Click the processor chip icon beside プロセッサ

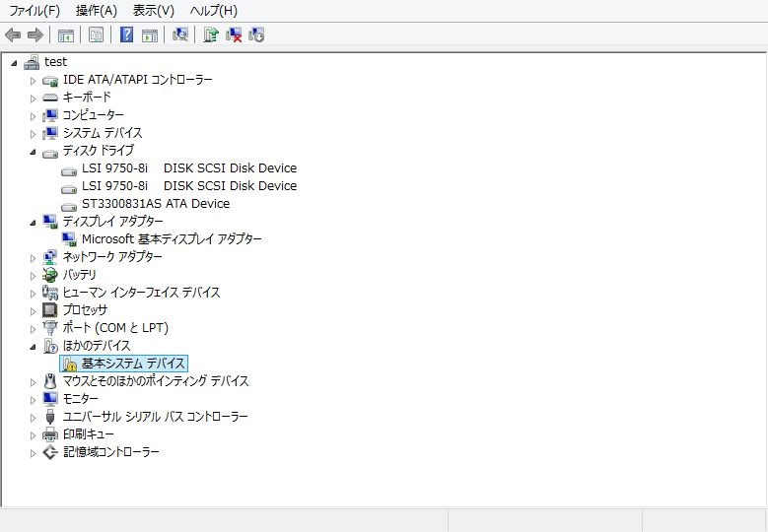(50, 309)
